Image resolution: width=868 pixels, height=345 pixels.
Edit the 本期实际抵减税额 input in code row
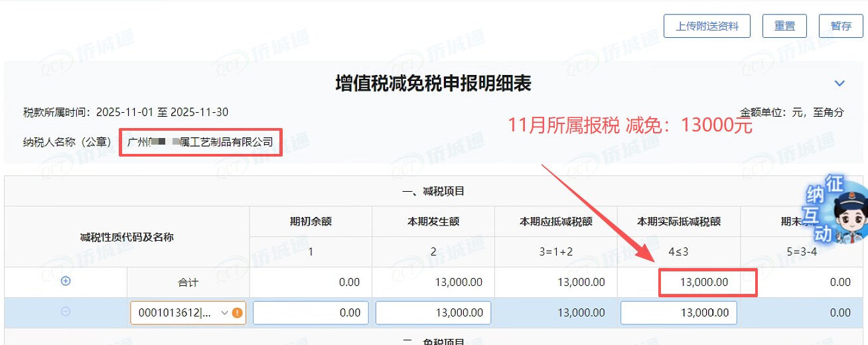678,312
